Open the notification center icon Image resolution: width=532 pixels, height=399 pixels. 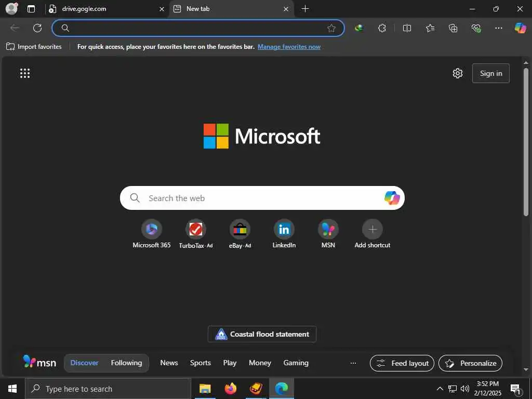click(515, 389)
